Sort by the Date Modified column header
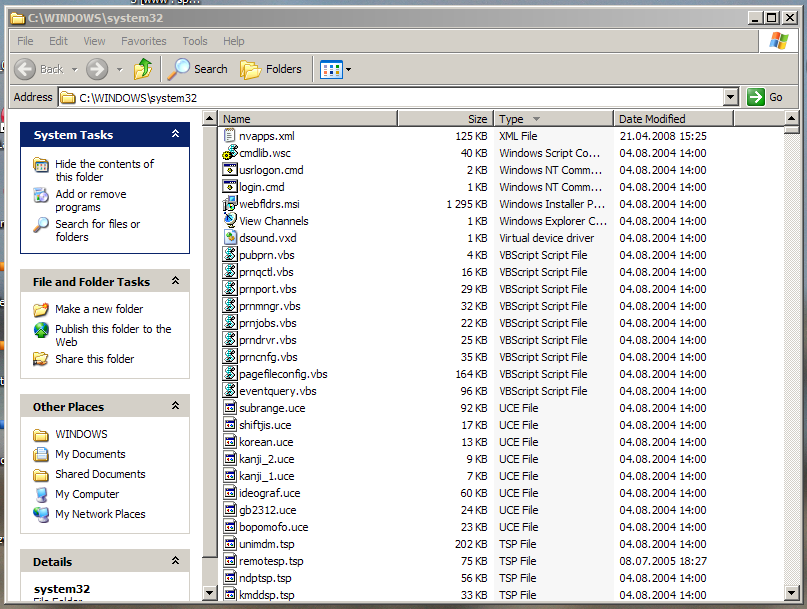 [x=673, y=119]
